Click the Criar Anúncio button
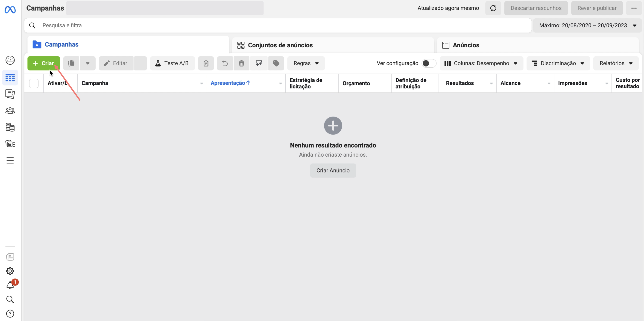This screenshot has height=321, width=644. pyautogui.click(x=333, y=170)
